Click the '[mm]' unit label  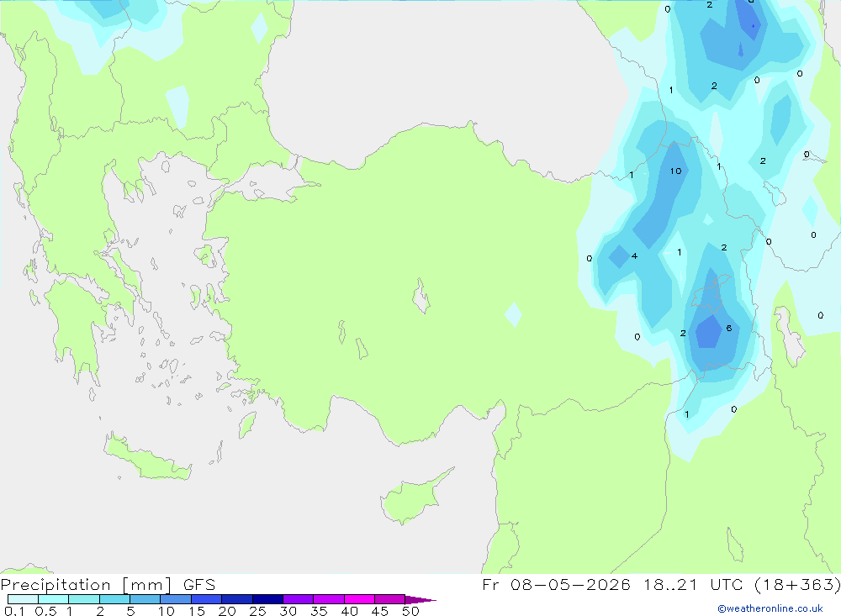click(x=146, y=584)
